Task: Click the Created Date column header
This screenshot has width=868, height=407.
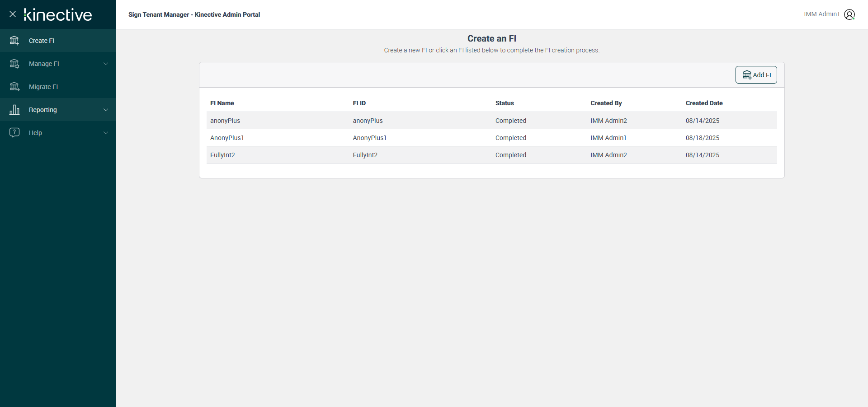Action: point(704,103)
